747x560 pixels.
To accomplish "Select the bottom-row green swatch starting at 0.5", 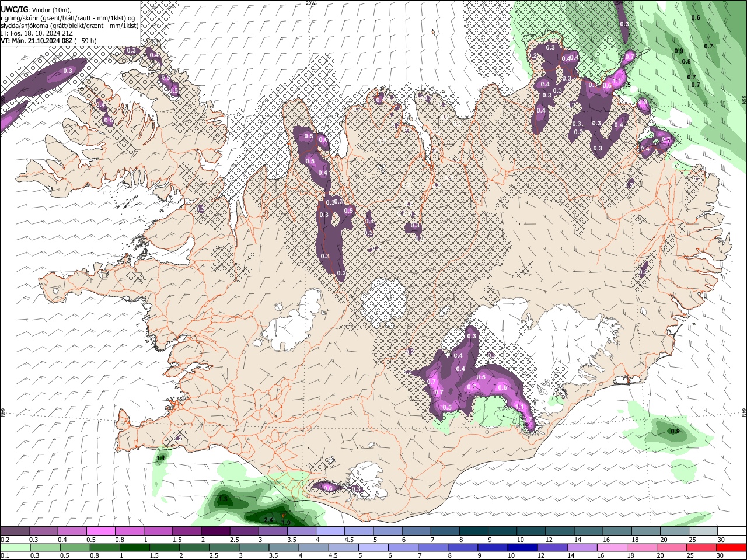I will [75, 547].
